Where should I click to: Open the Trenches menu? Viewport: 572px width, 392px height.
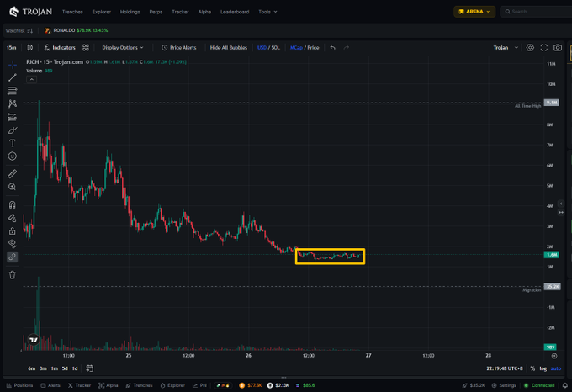[72, 12]
